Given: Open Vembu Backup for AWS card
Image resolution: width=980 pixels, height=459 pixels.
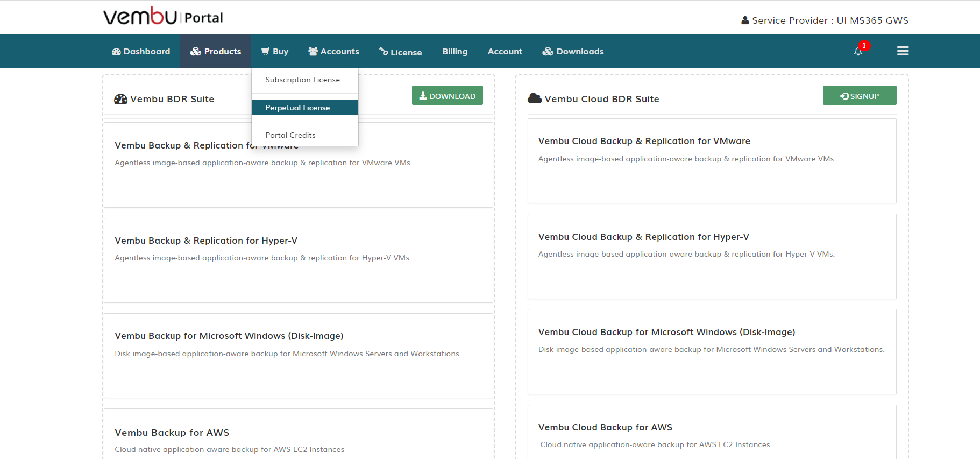Looking at the screenshot, I should click(299, 434).
